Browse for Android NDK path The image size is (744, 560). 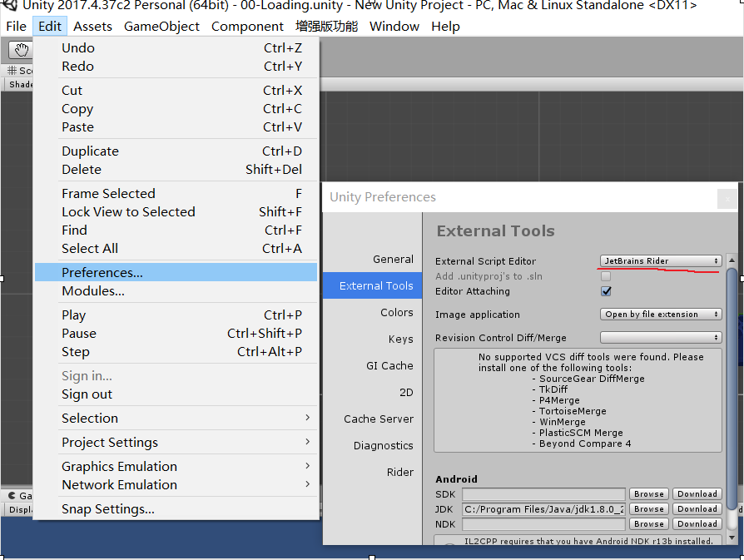point(648,524)
